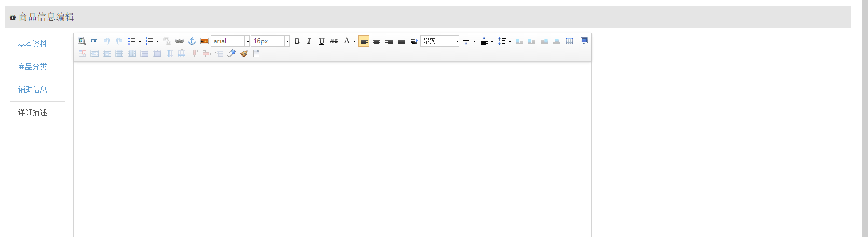
Task: Select format painter brush
Action: 244,54
